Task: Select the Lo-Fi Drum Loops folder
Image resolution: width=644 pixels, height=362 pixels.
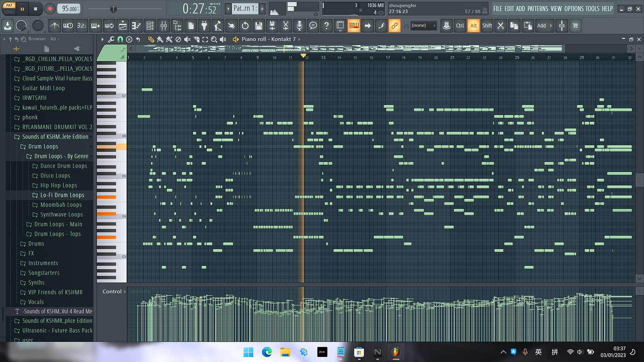Action: [x=62, y=195]
